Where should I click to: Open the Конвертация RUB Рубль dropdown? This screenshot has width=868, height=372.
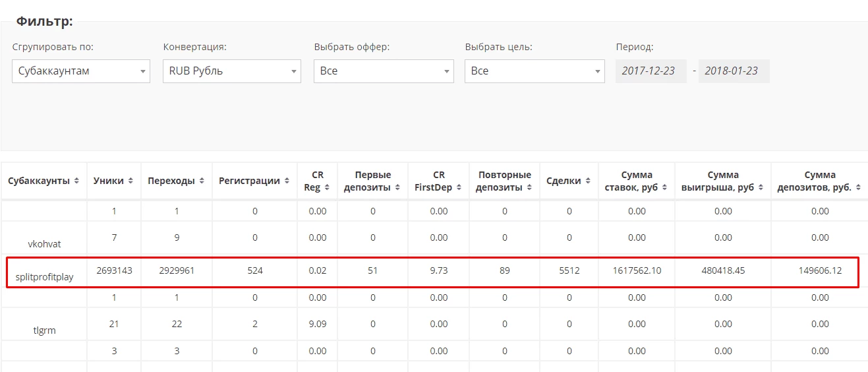232,71
